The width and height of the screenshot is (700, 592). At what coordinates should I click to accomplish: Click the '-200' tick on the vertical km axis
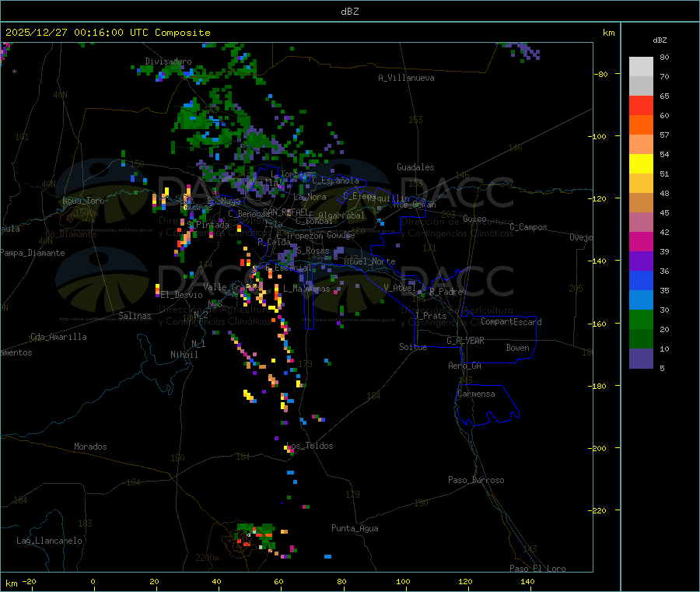(x=599, y=448)
